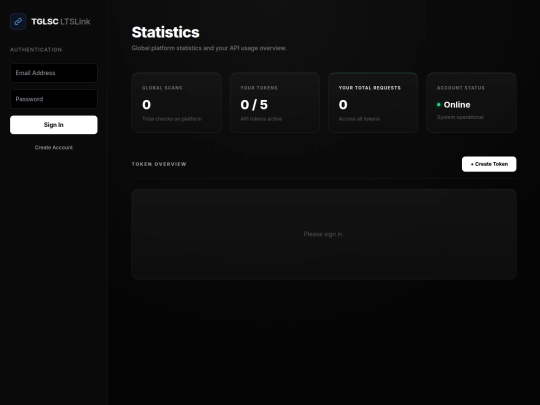
Task: Select the Global Scans stat card
Action: (x=176, y=103)
